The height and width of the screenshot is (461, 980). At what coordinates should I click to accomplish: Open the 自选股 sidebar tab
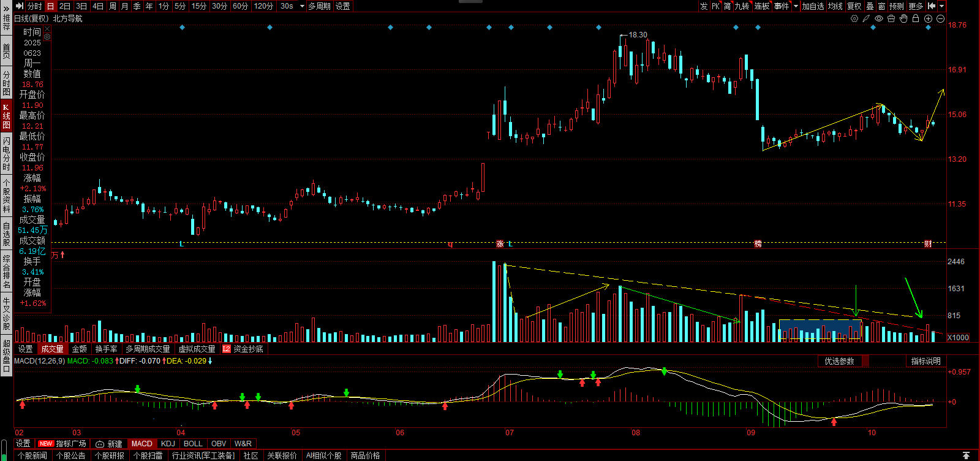[6, 234]
